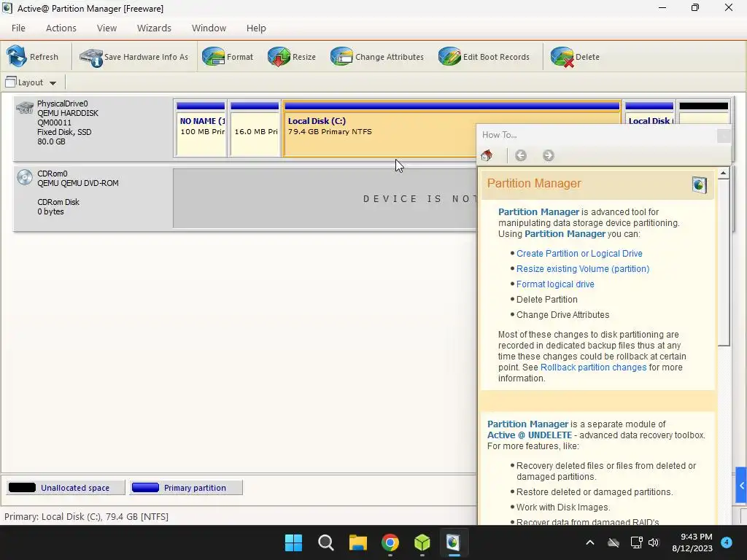
Task: Click the Refresh toolbar button
Action: click(x=32, y=57)
